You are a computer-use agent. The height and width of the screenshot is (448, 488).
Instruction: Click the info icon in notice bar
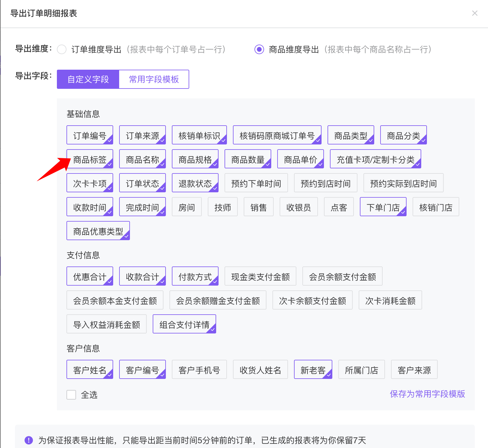(x=29, y=440)
